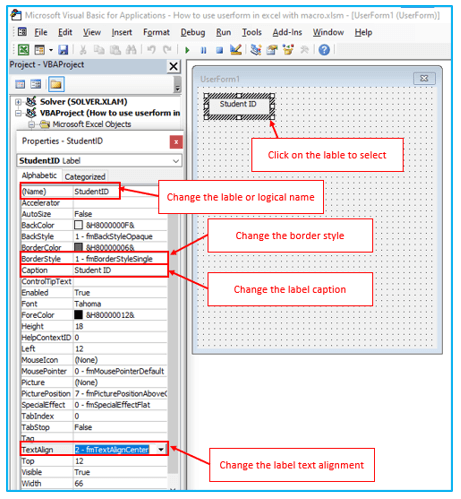Open the Properties Window toolbar icon

point(272,50)
